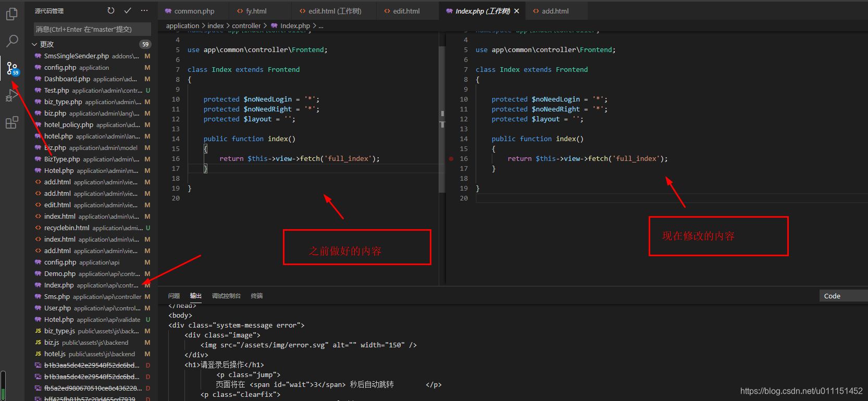Click the HTML icon beside recyclebin.html
This screenshot has height=401, width=868.
pyautogui.click(x=38, y=228)
